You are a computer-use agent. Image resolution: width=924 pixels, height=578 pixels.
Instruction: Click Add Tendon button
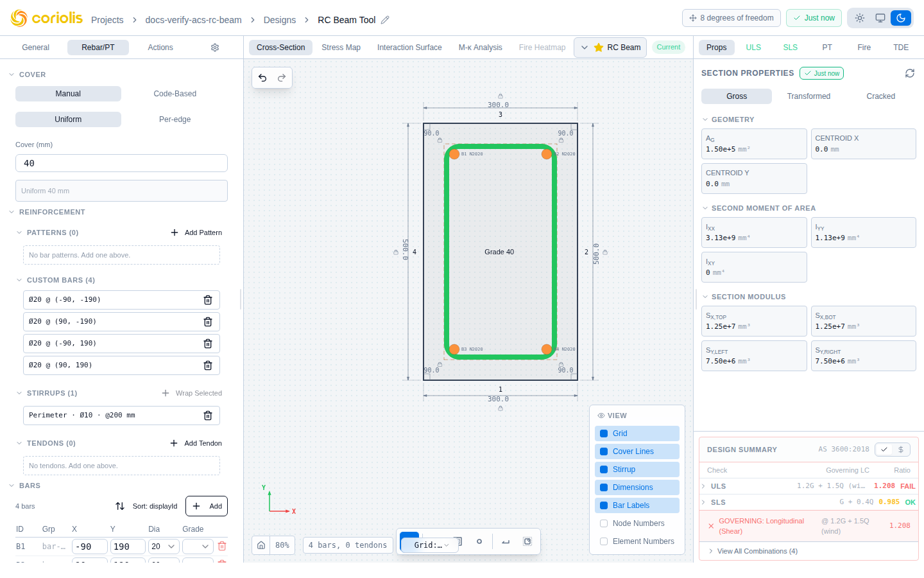pyautogui.click(x=196, y=443)
